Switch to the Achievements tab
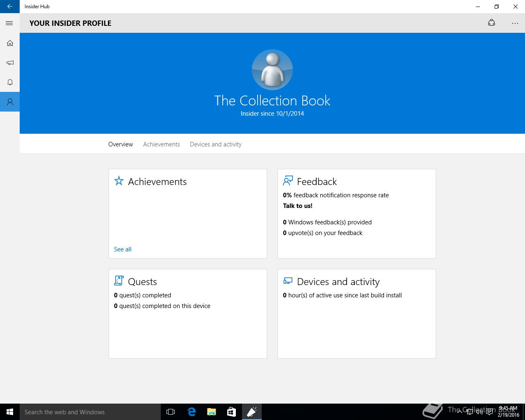 (162, 144)
